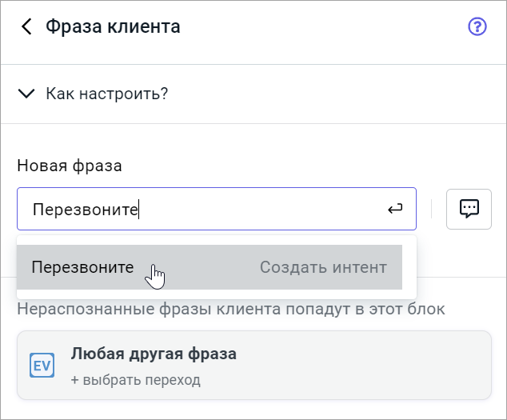Viewport: 507px width, 420px height.
Task: Click the Нераспознанные фразы клиента hint text
Action: (230, 309)
